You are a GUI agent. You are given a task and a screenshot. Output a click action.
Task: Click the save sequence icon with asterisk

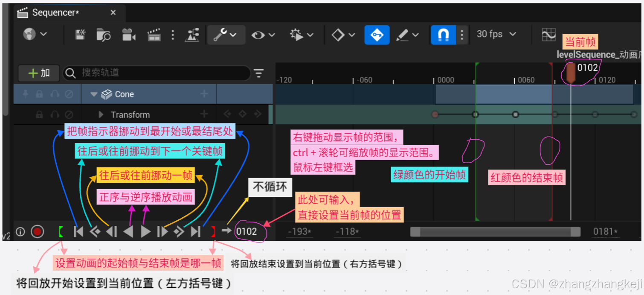(x=80, y=35)
